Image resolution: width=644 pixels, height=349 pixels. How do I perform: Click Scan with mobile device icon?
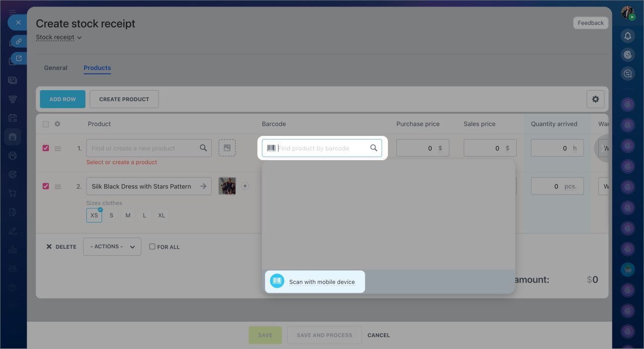(x=277, y=282)
